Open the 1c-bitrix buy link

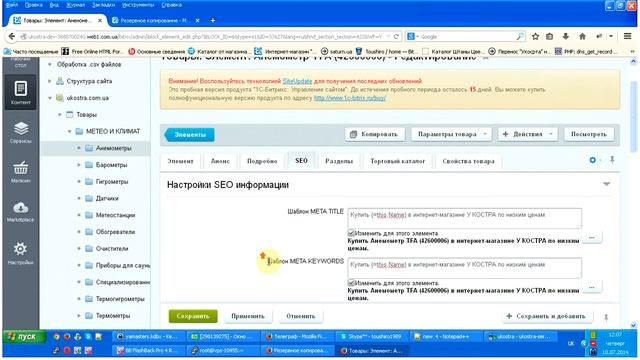[349, 98]
